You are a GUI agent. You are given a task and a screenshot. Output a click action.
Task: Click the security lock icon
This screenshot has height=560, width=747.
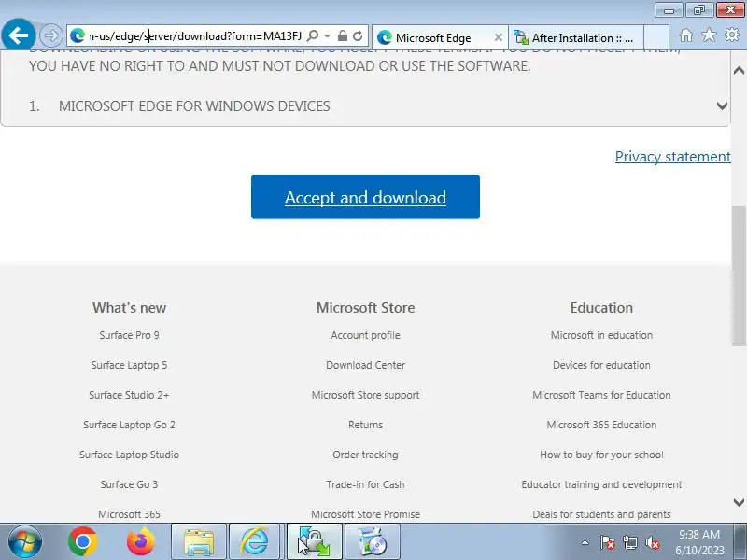point(342,35)
